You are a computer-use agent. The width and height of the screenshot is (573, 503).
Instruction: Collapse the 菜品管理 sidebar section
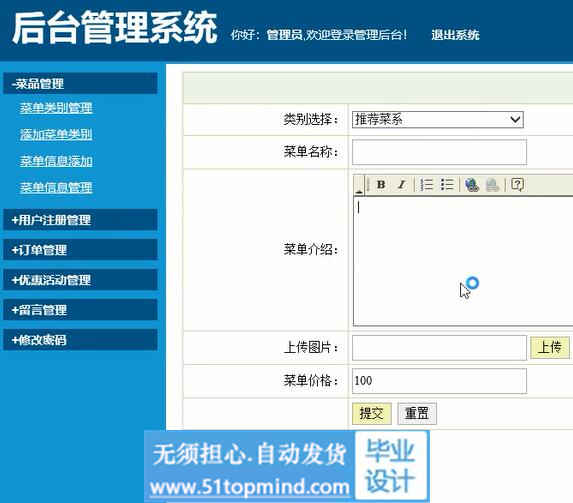click(x=80, y=83)
